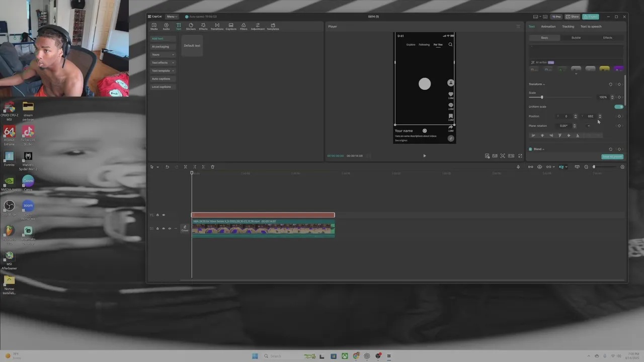
Task: Click the zoom out magnifier in timeline toolbar
Action: (x=586, y=167)
